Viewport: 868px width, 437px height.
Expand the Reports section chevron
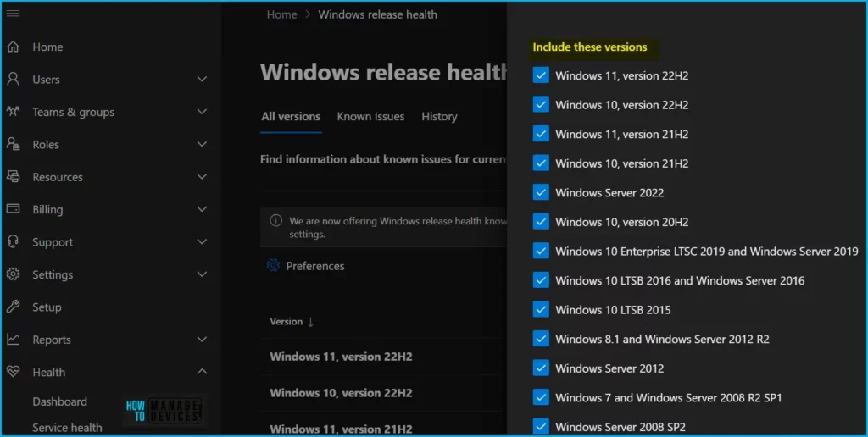click(202, 339)
